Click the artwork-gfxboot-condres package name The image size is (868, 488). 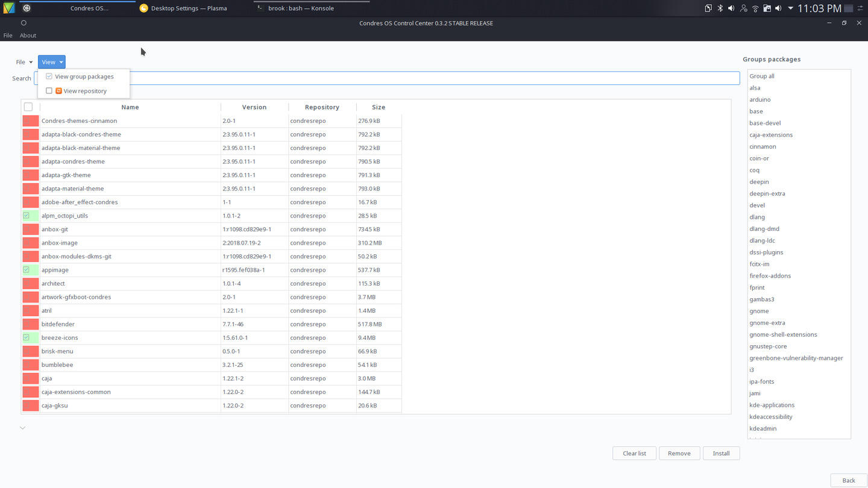click(x=76, y=297)
